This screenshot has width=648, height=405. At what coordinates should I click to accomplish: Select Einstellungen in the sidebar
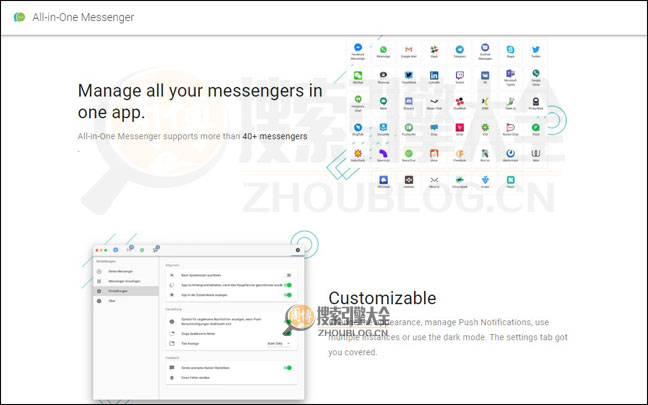126,291
